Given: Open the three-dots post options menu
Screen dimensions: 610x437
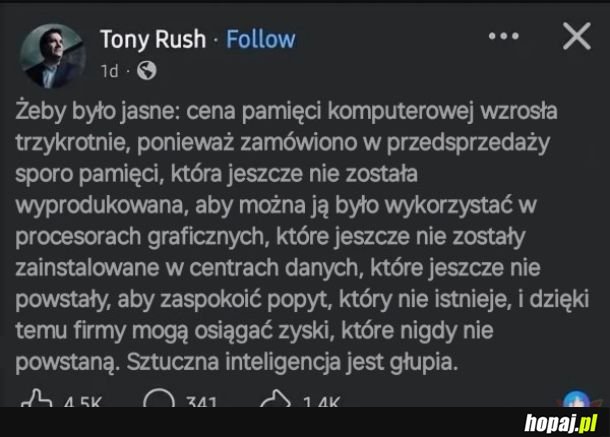Looking at the screenshot, I should [x=503, y=38].
